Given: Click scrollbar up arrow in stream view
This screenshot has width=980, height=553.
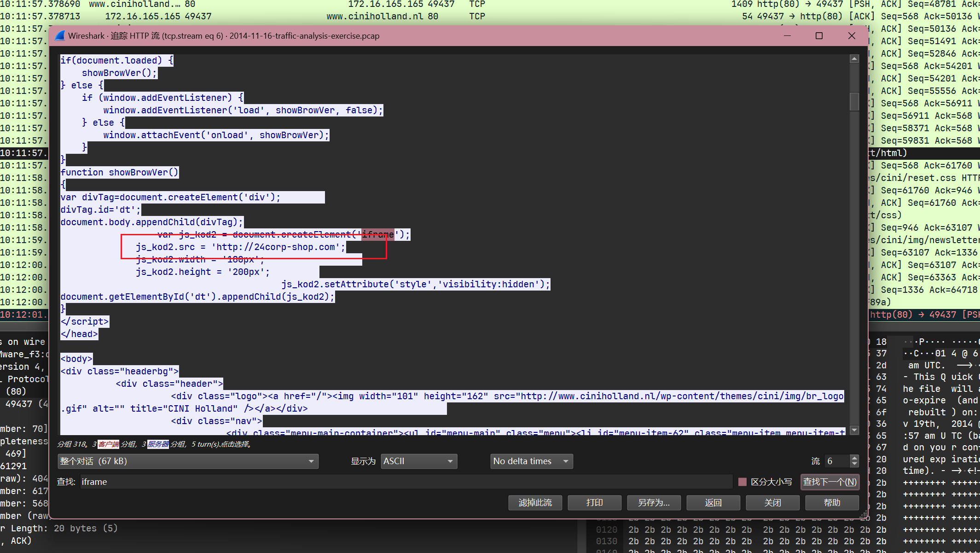Looking at the screenshot, I should tap(854, 59).
